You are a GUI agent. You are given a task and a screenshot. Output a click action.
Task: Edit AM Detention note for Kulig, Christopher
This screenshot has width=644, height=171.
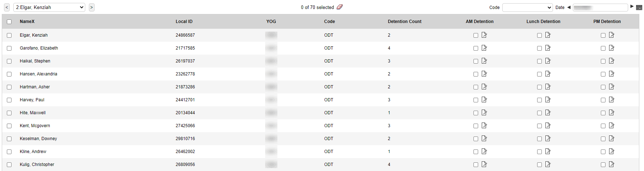click(x=484, y=164)
